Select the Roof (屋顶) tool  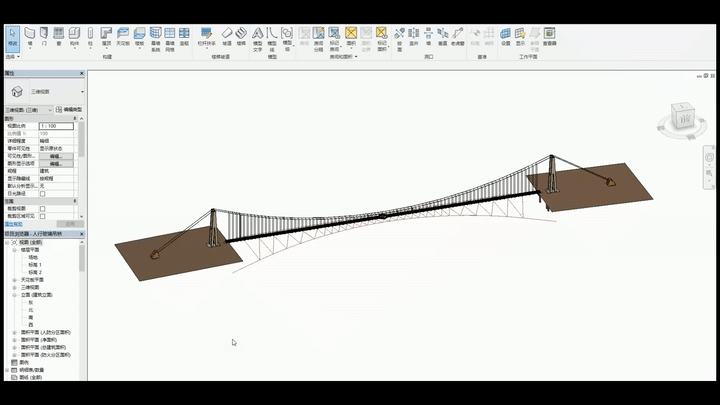[106, 36]
